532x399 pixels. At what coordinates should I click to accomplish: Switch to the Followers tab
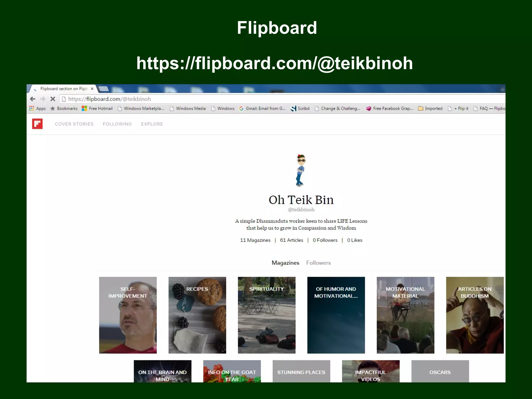[318, 263]
